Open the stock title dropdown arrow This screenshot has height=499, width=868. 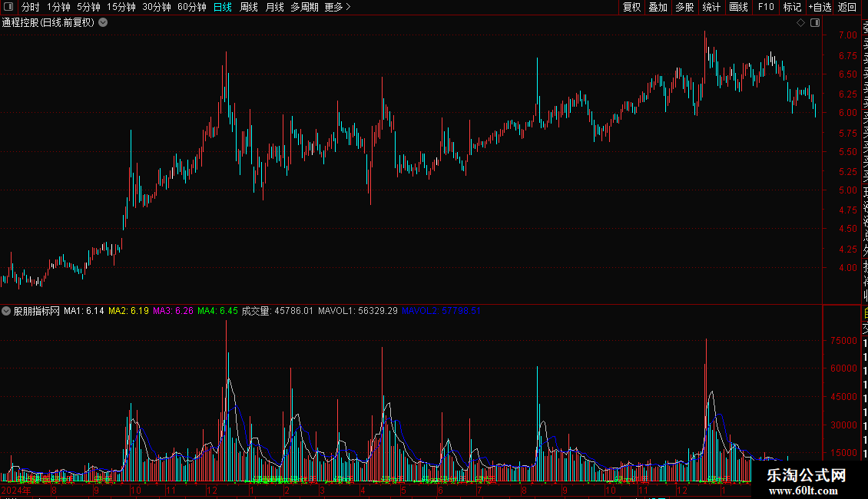tap(103, 23)
